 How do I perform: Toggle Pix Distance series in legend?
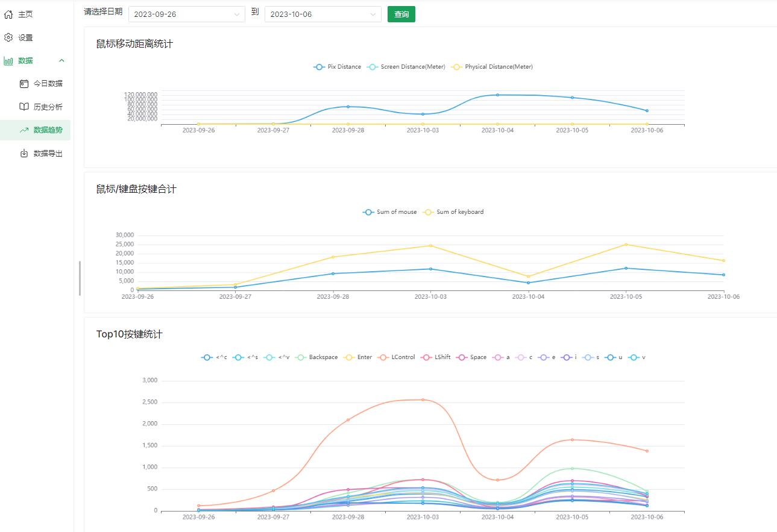338,67
